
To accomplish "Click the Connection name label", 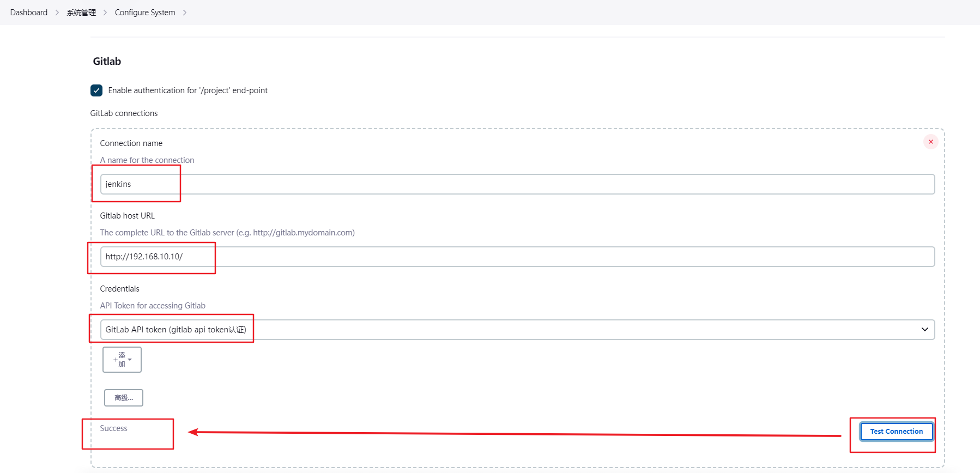I will (x=131, y=143).
